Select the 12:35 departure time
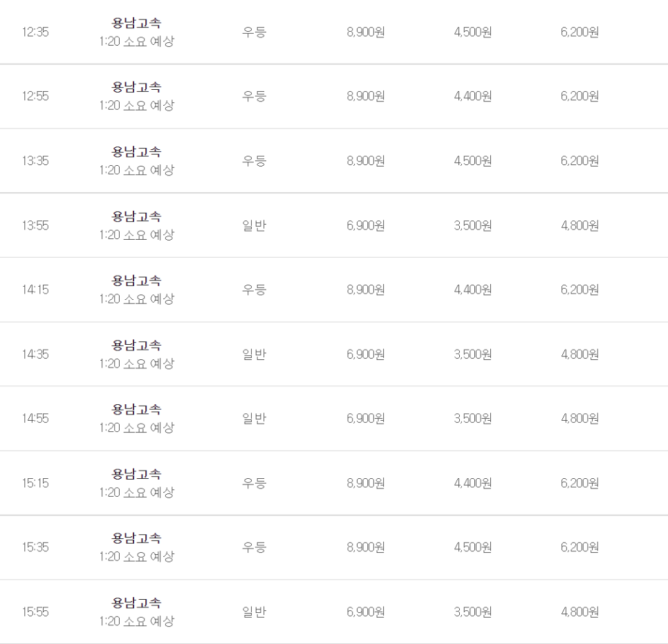Viewport: 668px width, 644px height. pos(35,32)
